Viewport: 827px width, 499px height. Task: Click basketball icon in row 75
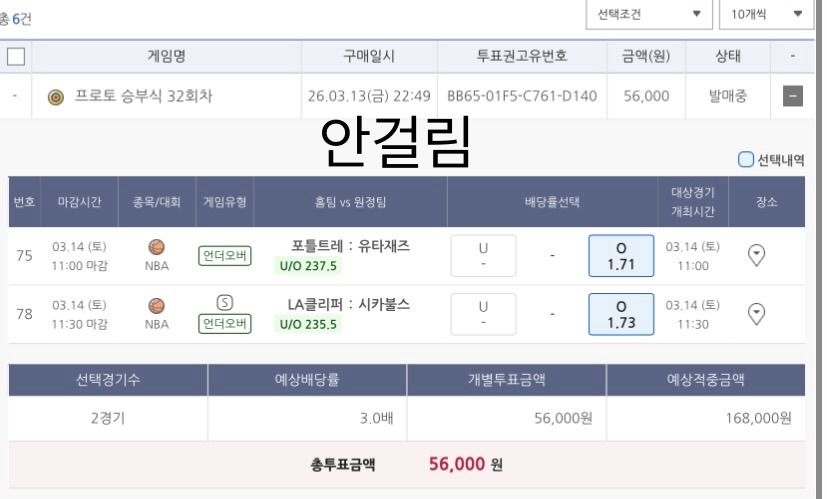coord(156,246)
